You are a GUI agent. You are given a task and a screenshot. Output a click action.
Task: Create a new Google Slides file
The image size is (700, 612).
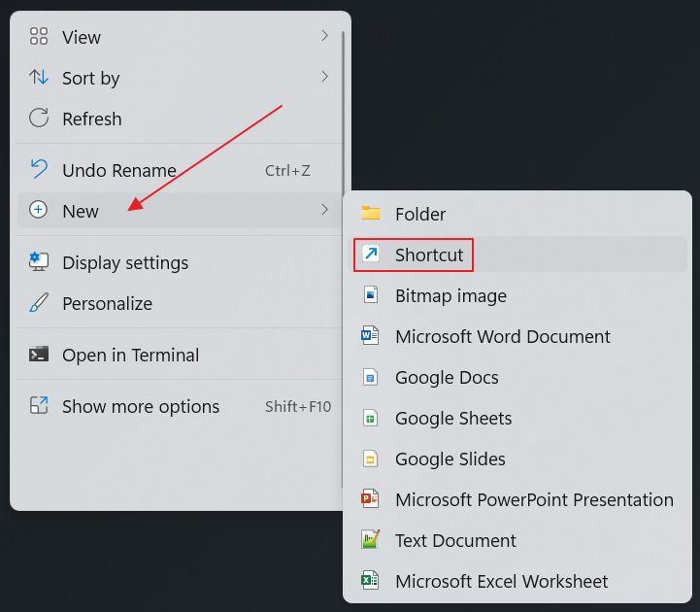click(517, 459)
